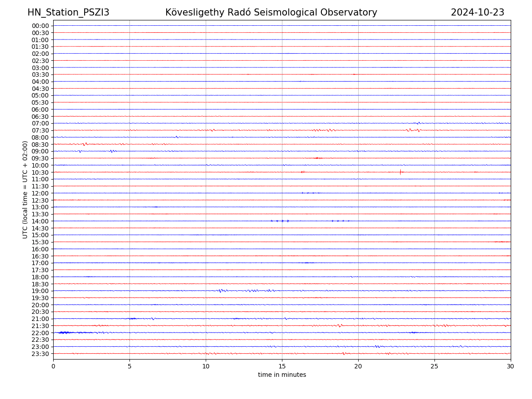The height and width of the screenshot is (399, 532).
Task: Click the 2024-10-23 date label
Action: [477, 13]
